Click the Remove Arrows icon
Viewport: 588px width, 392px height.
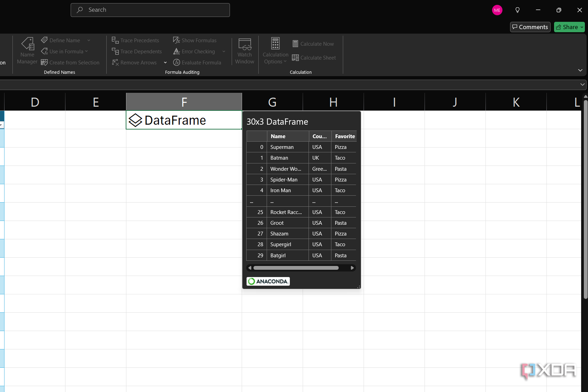pos(115,62)
